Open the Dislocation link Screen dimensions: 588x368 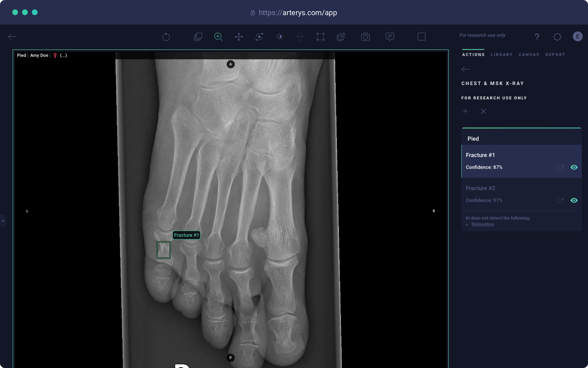tap(483, 224)
